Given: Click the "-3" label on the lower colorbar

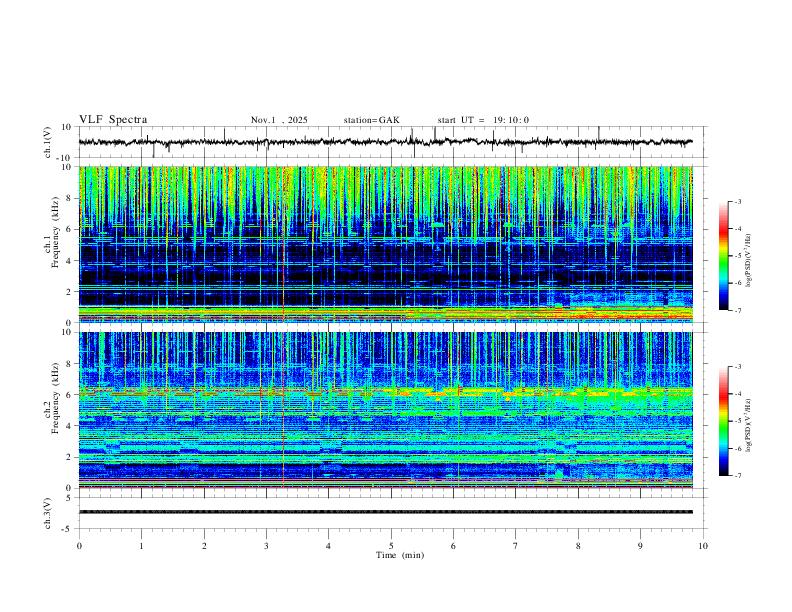Looking at the screenshot, I should pyautogui.click(x=738, y=367).
